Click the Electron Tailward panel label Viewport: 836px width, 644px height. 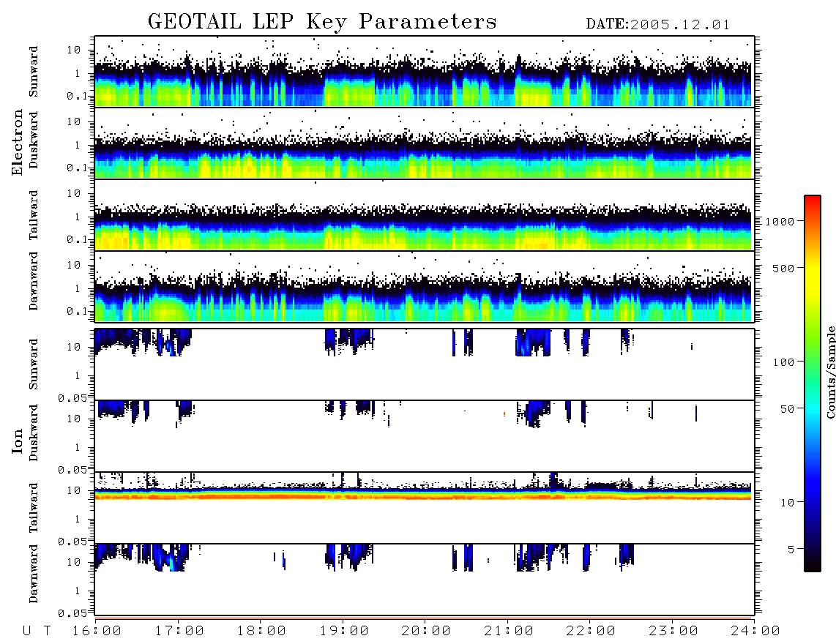(34, 215)
